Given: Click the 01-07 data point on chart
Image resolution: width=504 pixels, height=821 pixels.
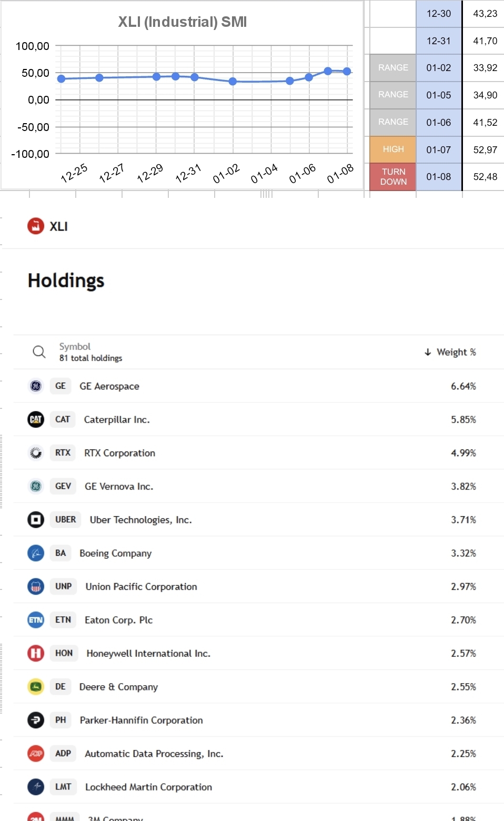Looking at the screenshot, I should pos(328,71).
